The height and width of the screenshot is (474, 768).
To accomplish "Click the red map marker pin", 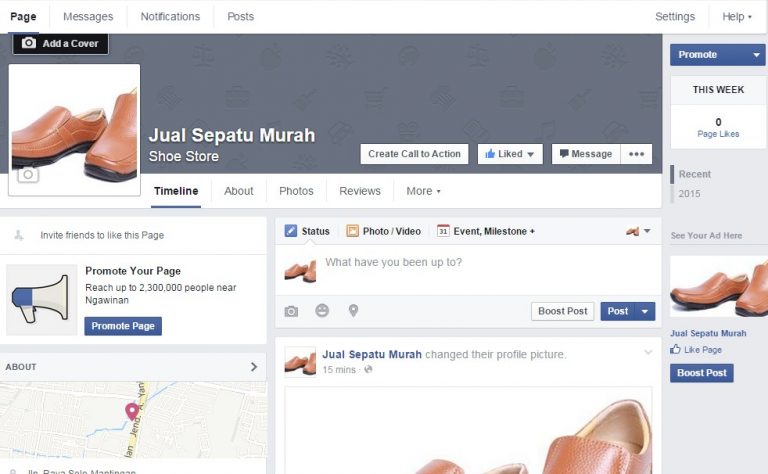I will point(131,411).
